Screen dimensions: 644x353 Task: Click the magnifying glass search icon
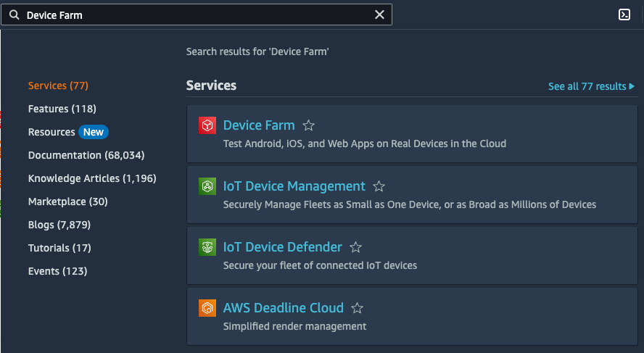point(14,14)
